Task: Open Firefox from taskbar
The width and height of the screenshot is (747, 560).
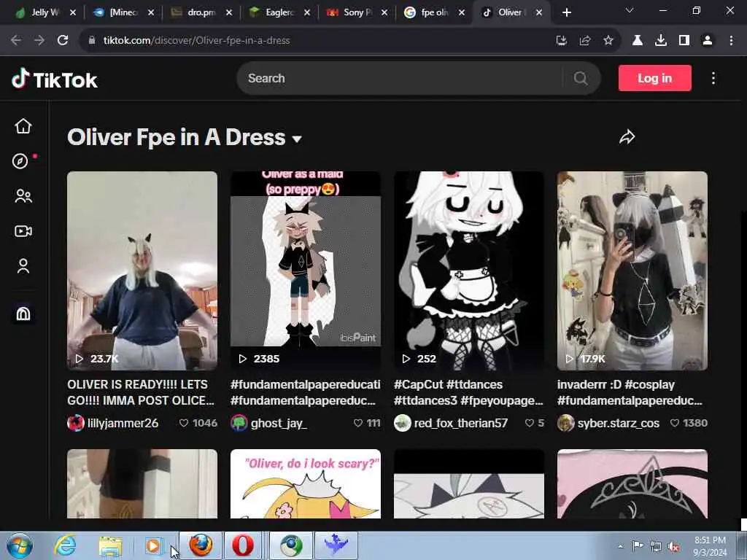Action: pyautogui.click(x=201, y=545)
